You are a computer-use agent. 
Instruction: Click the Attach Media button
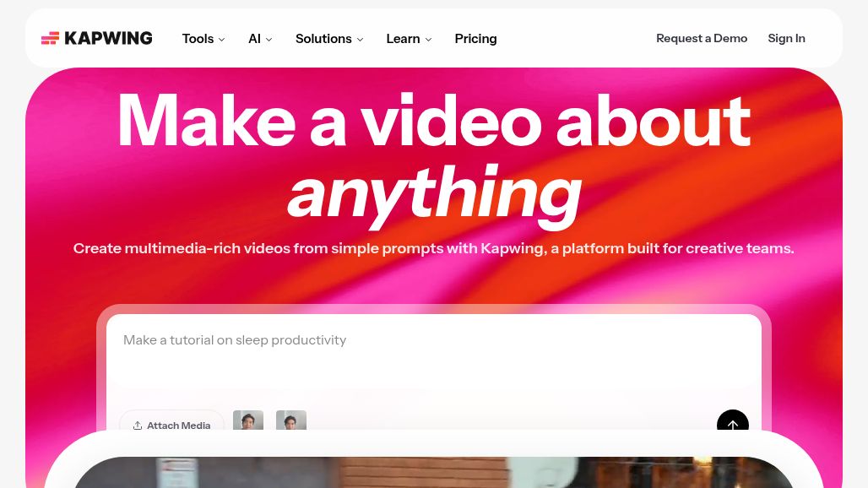171,421
